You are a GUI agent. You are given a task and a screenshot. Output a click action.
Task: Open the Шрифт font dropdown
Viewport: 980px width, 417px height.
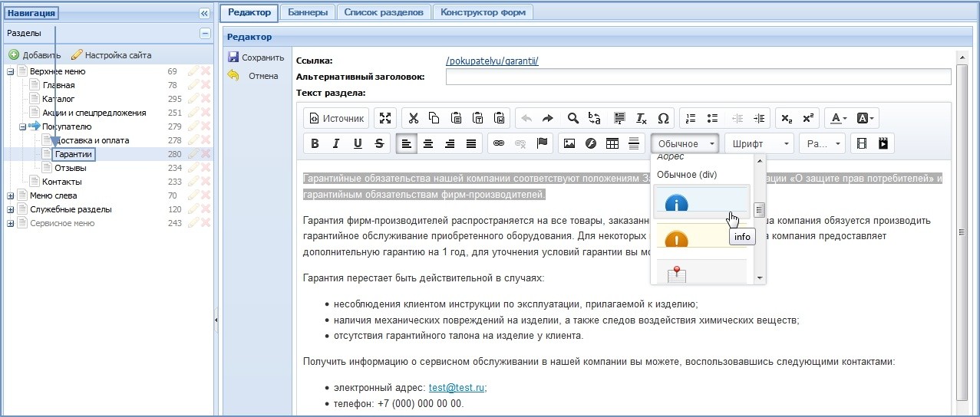click(761, 143)
